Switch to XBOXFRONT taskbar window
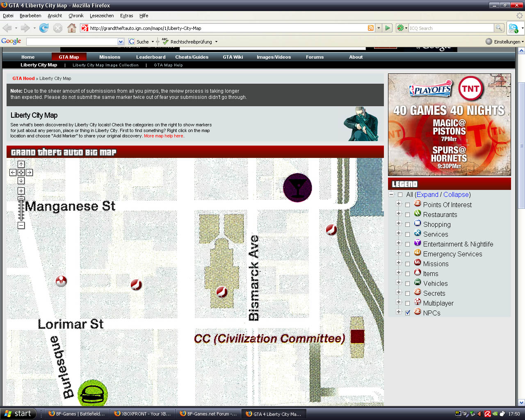 click(x=143, y=414)
